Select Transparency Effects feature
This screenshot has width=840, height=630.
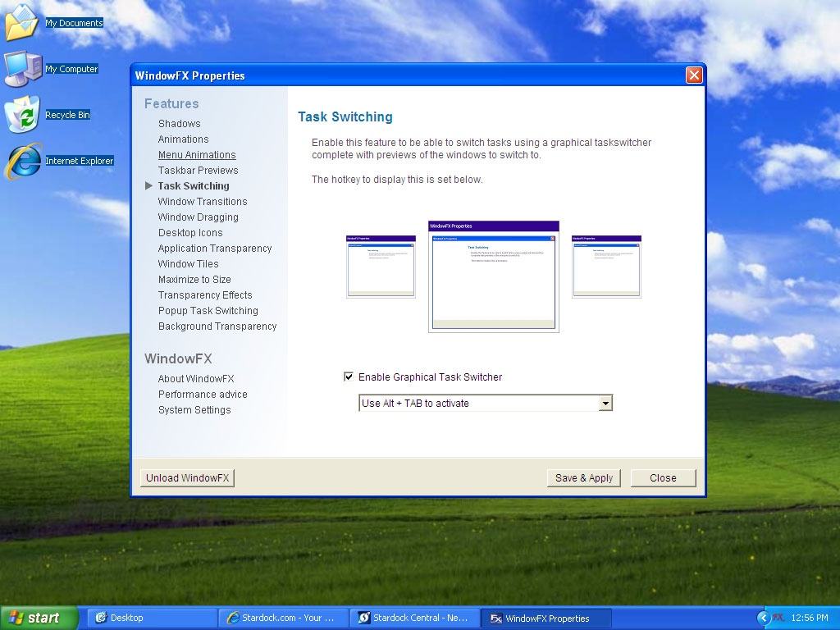(x=205, y=294)
